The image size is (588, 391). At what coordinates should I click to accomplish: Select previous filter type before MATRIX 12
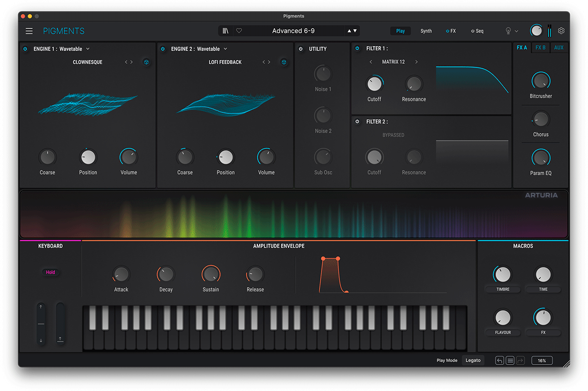pyautogui.click(x=371, y=62)
